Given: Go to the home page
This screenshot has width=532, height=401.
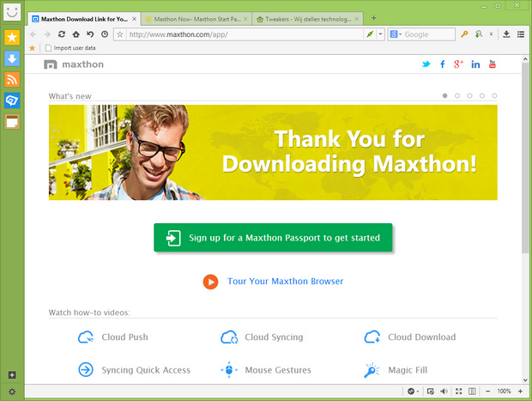Looking at the screenshot, I should (x=76, y=34).
